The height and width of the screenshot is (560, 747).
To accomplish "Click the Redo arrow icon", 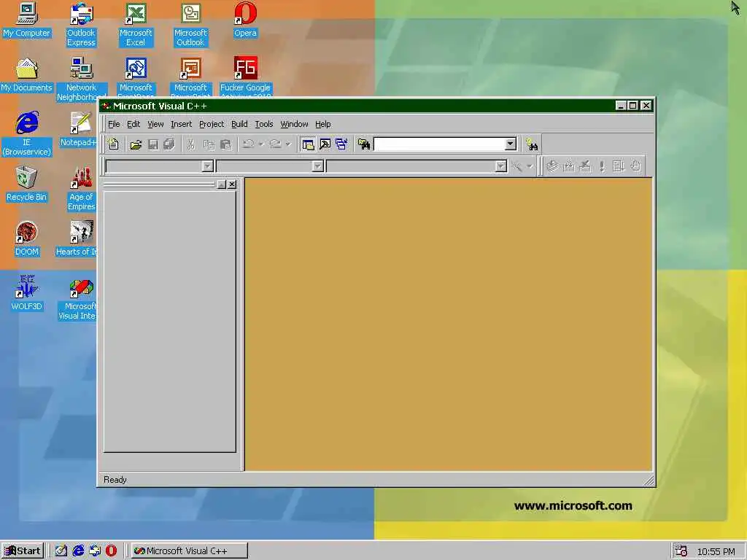I will point(275,144).
